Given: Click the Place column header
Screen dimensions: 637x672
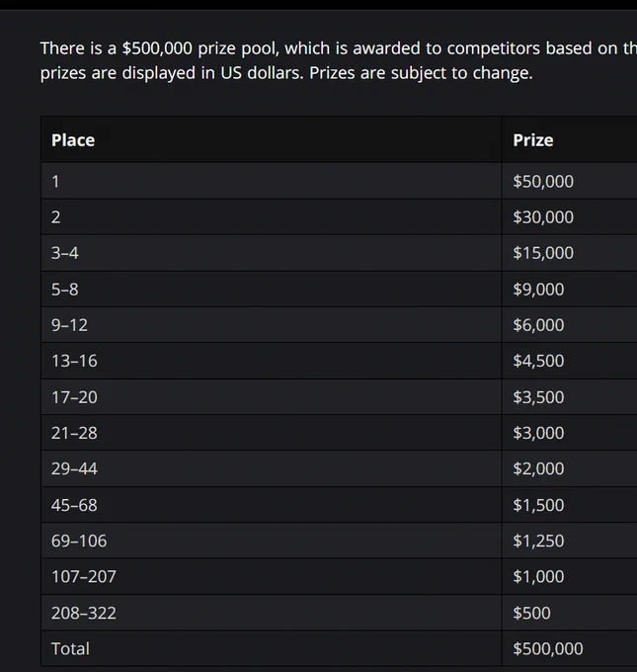Looking at the screenshot, I should point(73,140).
